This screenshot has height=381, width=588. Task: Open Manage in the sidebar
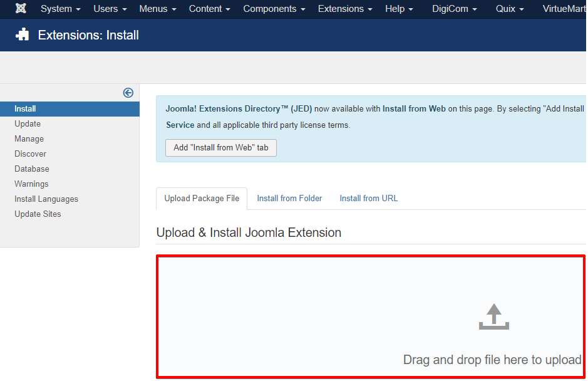[29, 139]
